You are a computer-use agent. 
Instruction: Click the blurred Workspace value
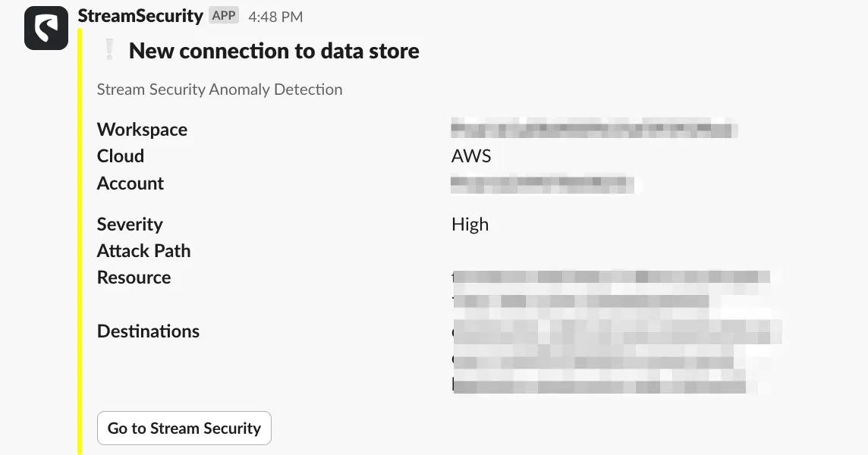tap(594, 128)
